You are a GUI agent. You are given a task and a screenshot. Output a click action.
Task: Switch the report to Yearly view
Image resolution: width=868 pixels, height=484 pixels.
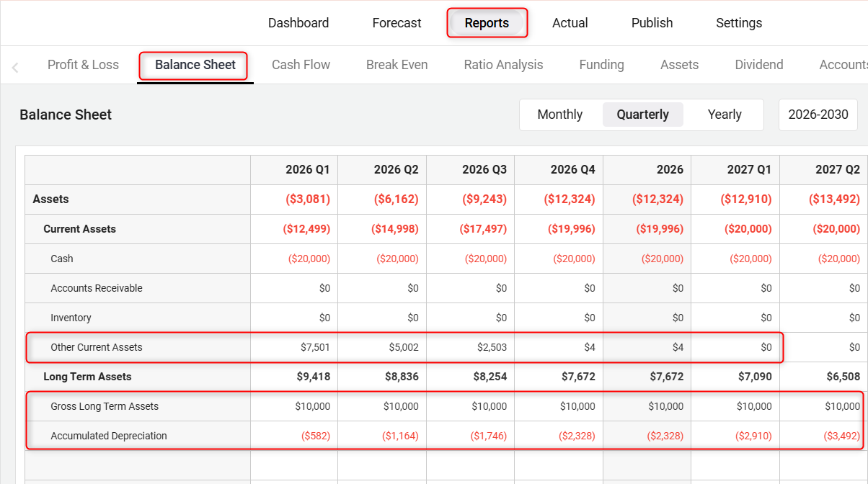tap(725, 115)
